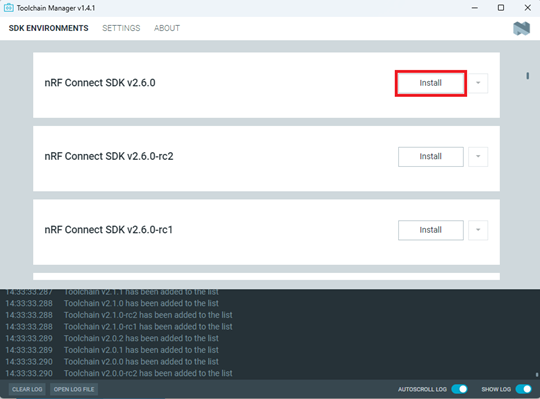Install nRF Connect SDK v2.6.0-rc2
The image size is (540, 399).
[x=430, y=157]
